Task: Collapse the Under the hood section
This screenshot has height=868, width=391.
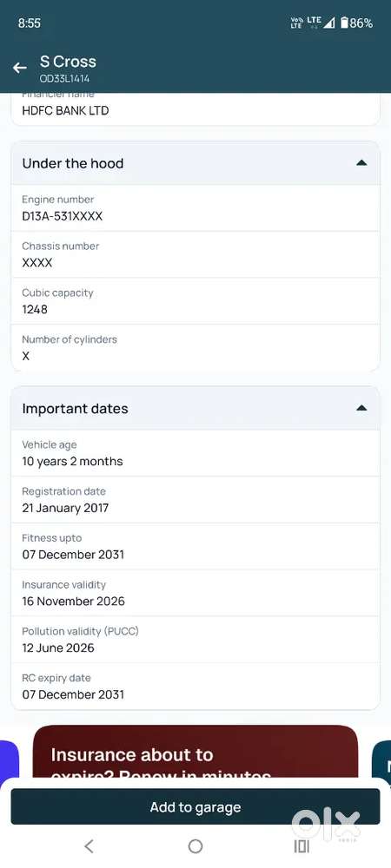Action: 361,163
